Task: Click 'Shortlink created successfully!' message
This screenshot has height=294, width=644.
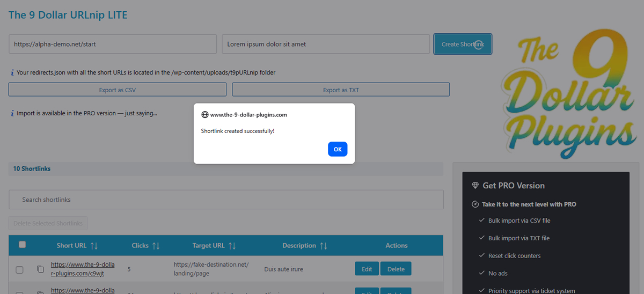Action: pyautogui.click(x=238, y=131)
